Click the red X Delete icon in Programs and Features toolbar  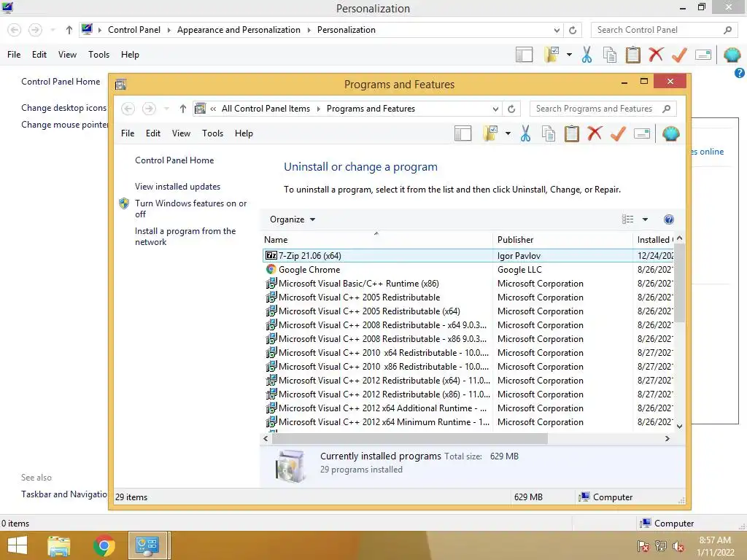(595, 133)
